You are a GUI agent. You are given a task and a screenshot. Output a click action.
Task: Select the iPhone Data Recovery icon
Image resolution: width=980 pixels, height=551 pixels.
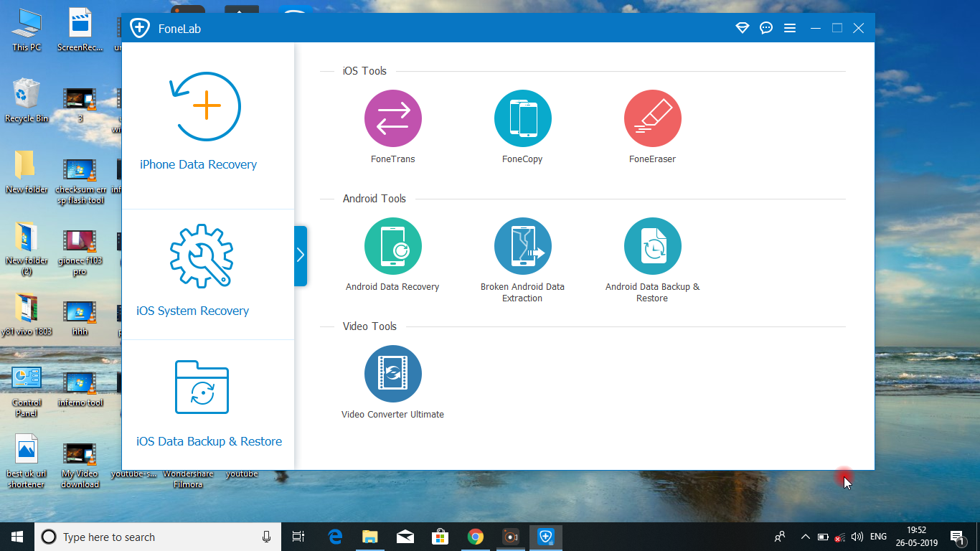(x=205, y=106)
